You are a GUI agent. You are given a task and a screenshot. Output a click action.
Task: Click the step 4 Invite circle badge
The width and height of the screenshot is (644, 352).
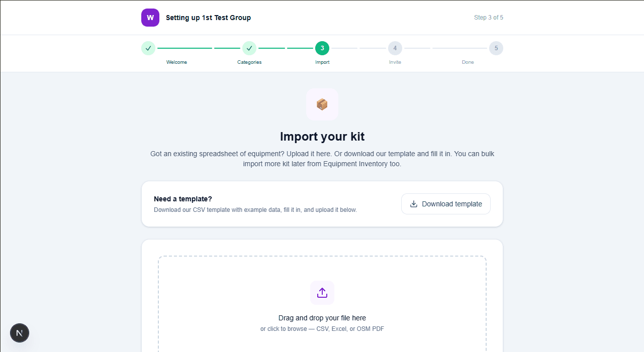395,48
